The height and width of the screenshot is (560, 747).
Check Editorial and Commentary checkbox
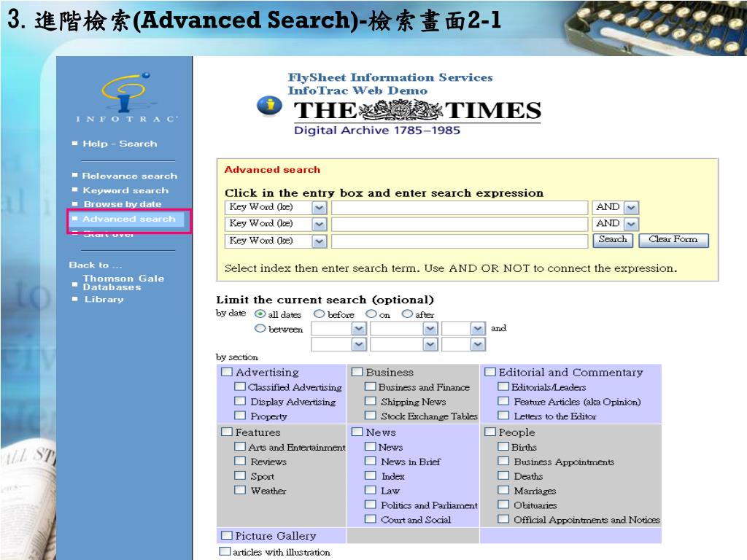490,371
